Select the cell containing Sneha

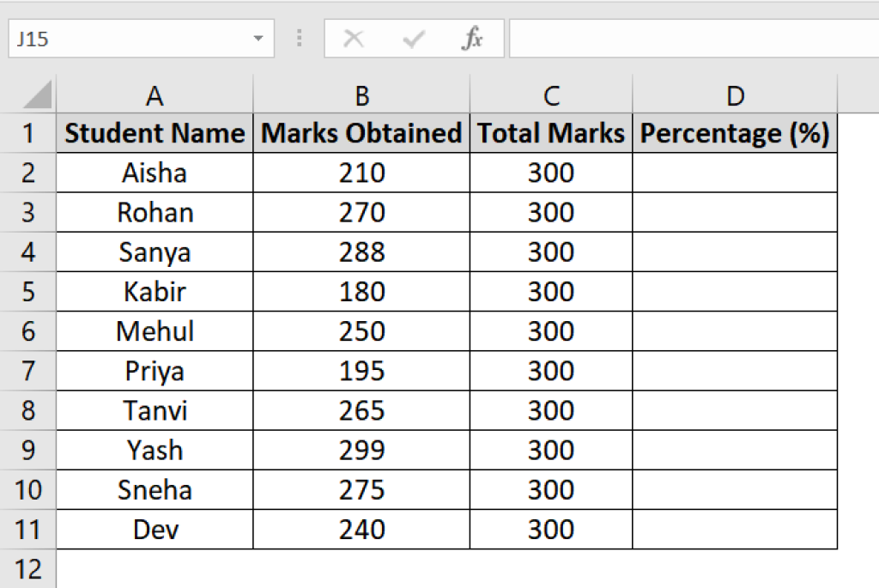154,489
